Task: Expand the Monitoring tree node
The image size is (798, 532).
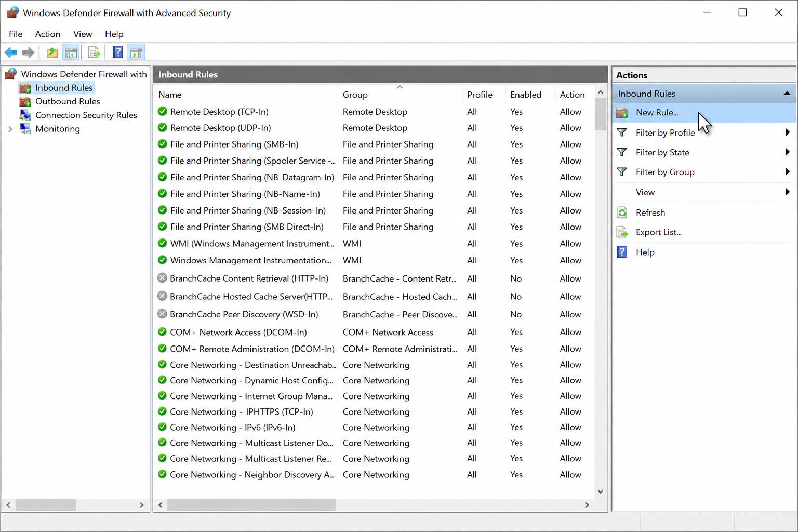Action: tap(10, 129)
